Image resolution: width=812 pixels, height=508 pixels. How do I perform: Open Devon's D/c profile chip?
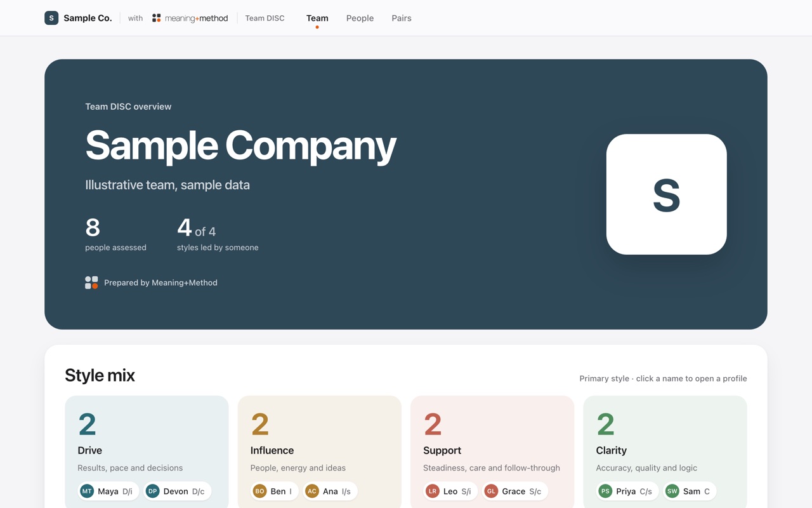pyautogui.click(x=177, y=491)
